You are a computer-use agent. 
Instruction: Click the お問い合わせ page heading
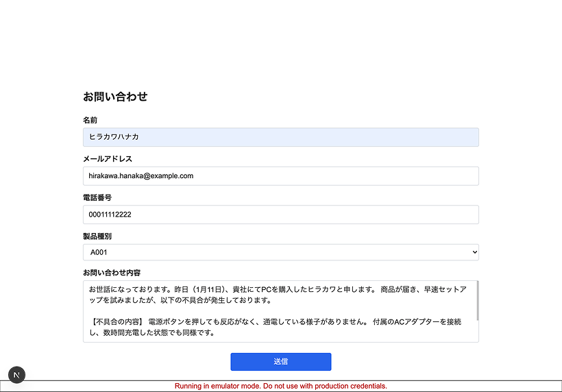(115, 97)
